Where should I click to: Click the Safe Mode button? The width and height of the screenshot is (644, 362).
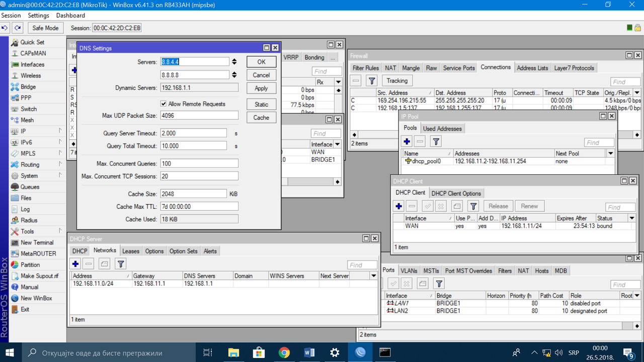click(45, 28)
